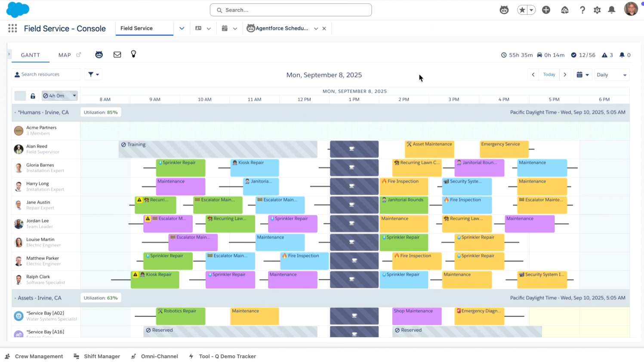
Task: Open the global create plus icon
Action: click(546, 10)
